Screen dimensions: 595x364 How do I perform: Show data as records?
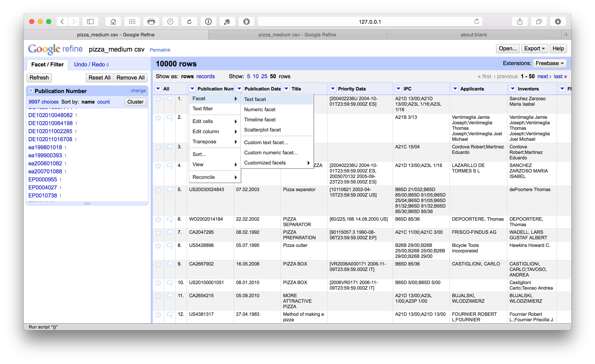[205, 76]
